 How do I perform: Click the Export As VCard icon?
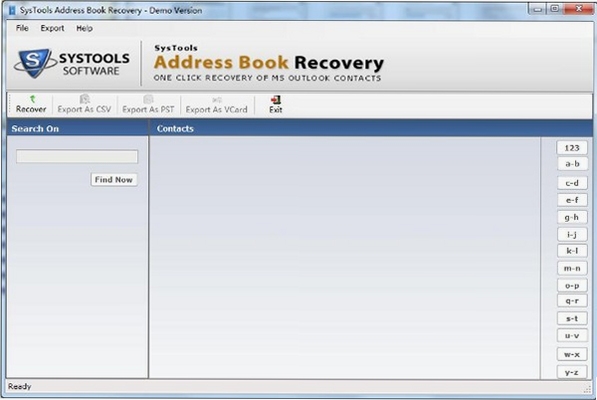217,100
